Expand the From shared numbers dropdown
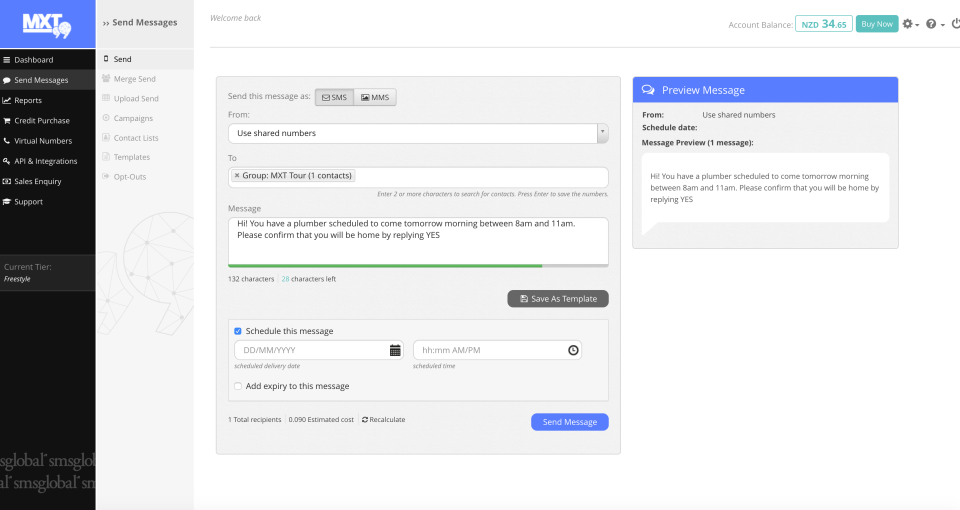Image resolution: width=960 pixels, height=510 pixels. click(x=601, y=132)
